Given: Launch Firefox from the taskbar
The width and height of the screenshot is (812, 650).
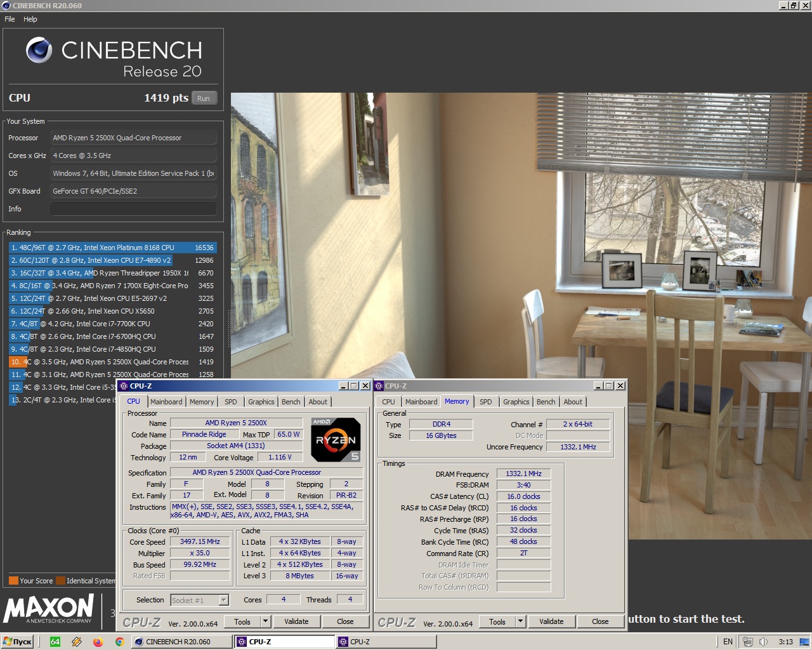Looking at the screenshot, I should click(98, 642).
